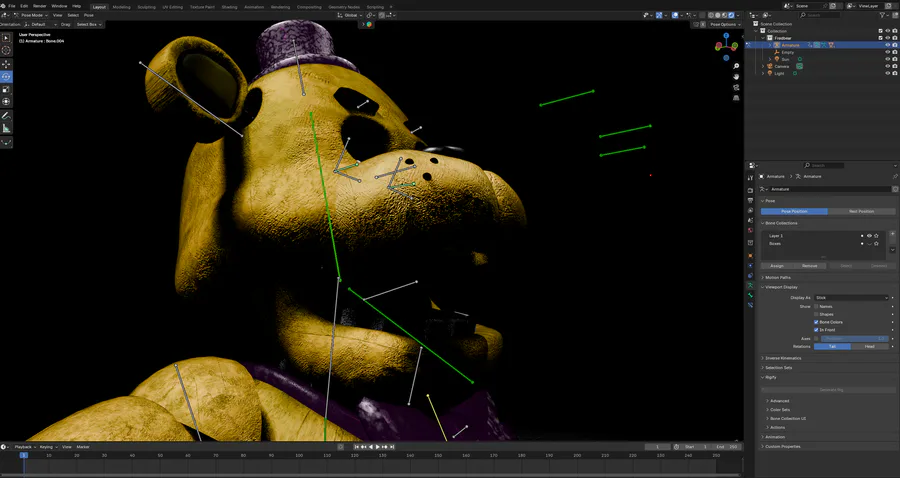Open the Render menu
900x478 pixels.
pos(40,6)
